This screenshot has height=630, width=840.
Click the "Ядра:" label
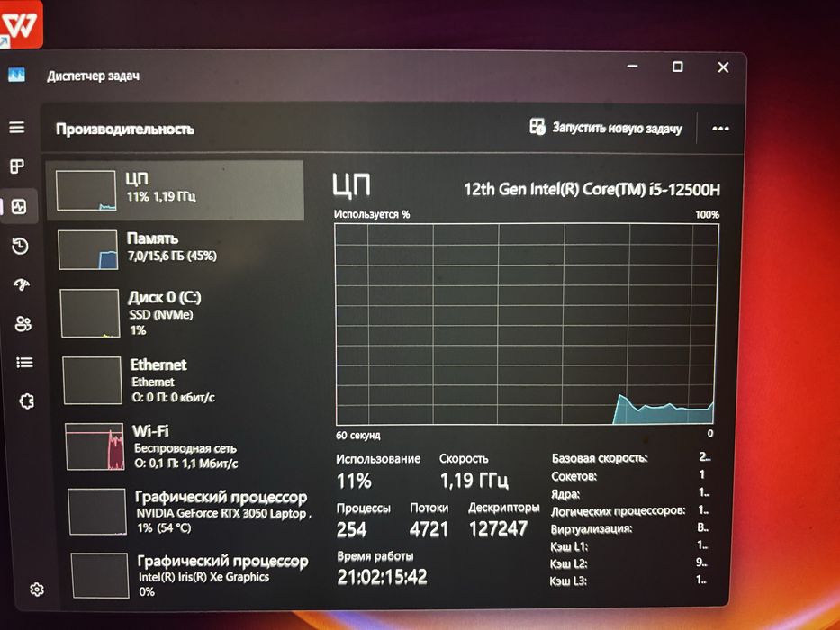(x=565, y=494)
